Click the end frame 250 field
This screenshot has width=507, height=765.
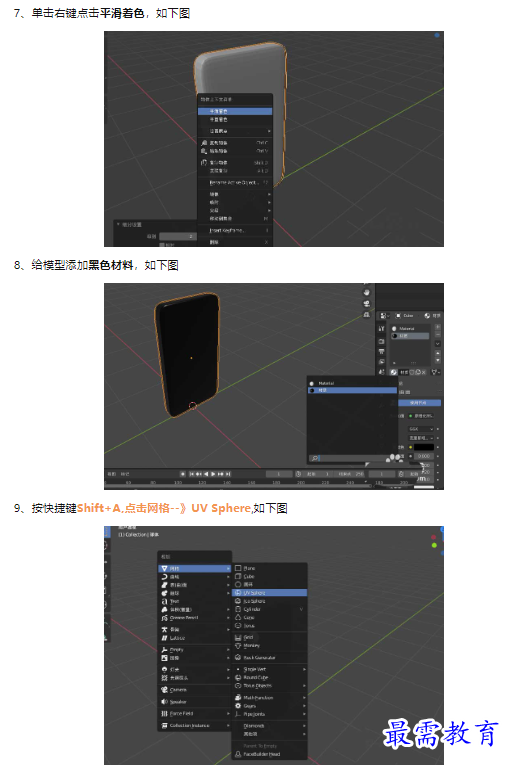350,474
